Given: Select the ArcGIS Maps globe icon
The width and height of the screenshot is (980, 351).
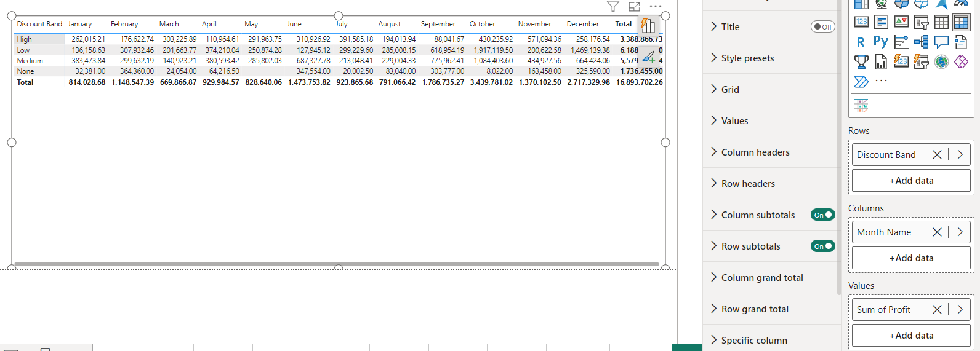Looking at the screenshot, I should 941,61.
